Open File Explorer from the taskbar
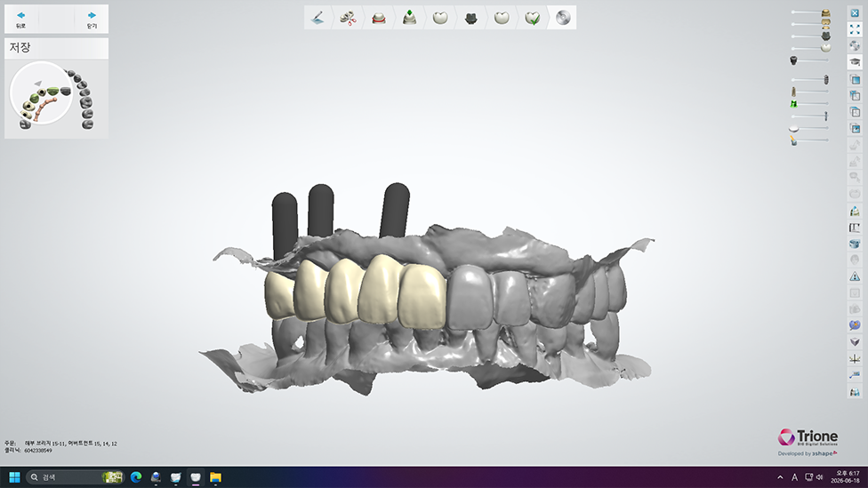 [x=215, y=477]
